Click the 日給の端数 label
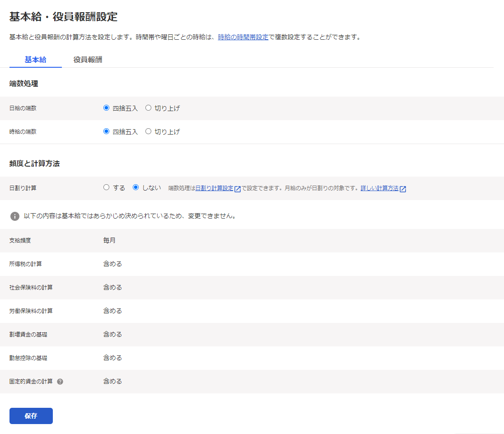The image size is (504, 434). click(x=23, y=108)
